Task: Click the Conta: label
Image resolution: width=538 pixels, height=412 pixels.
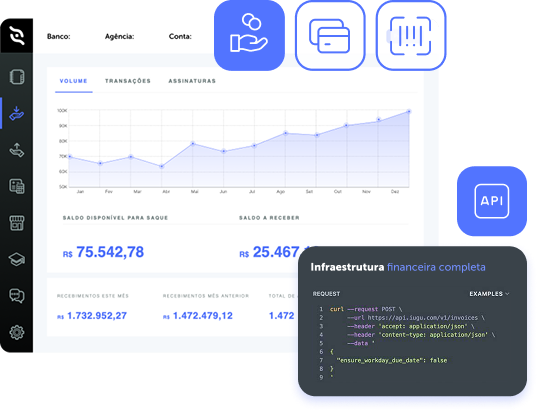Action: click(180, 36)
